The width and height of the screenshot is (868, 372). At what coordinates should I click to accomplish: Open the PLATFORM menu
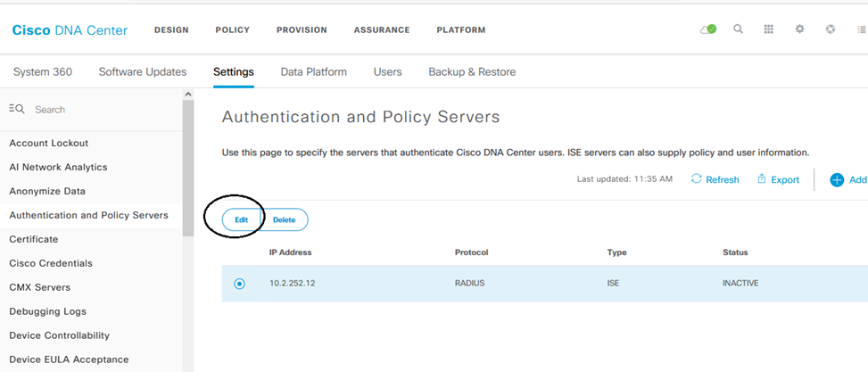[x=461, y=30]
